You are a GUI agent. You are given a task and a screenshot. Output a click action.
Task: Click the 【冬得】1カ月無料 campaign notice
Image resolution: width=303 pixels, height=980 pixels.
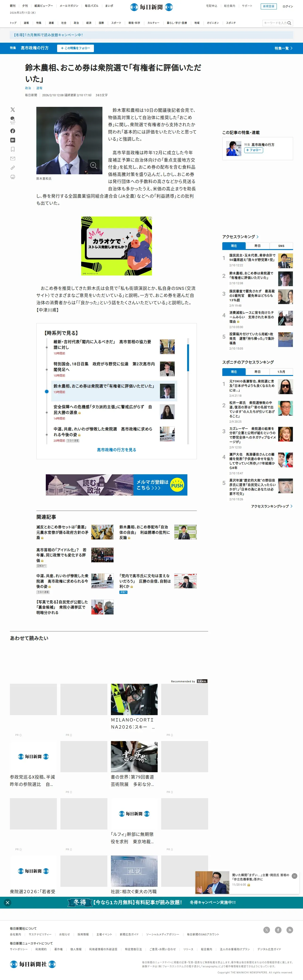(x=48, y=35)
